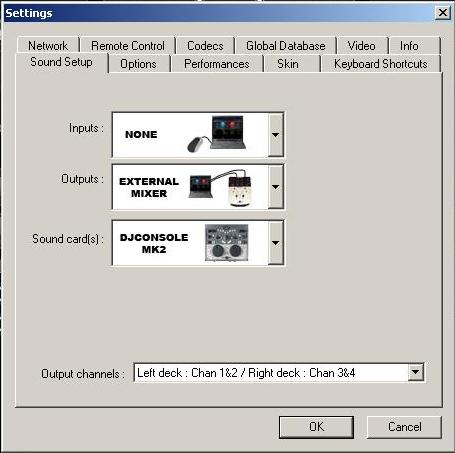This screenshot has height=453, width=455.
Task: Open the Output channels combo box arrow
Action: pyautogui.click(x=415, y=372)
